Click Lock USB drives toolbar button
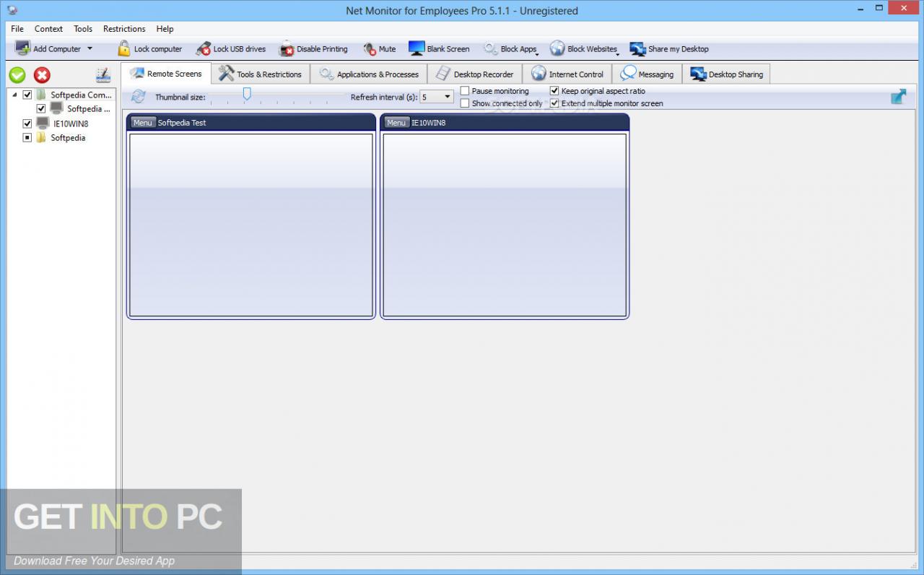The image size is (924, 575). [x=231, y=48]
